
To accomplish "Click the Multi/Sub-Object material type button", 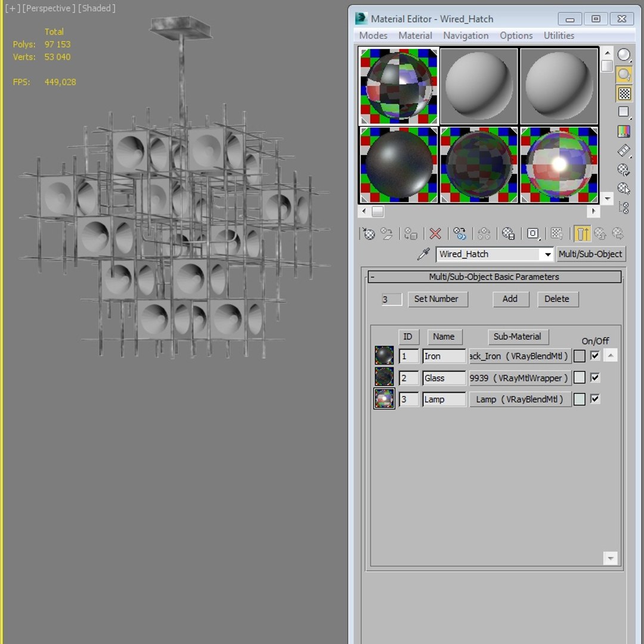I will [590, 254].
